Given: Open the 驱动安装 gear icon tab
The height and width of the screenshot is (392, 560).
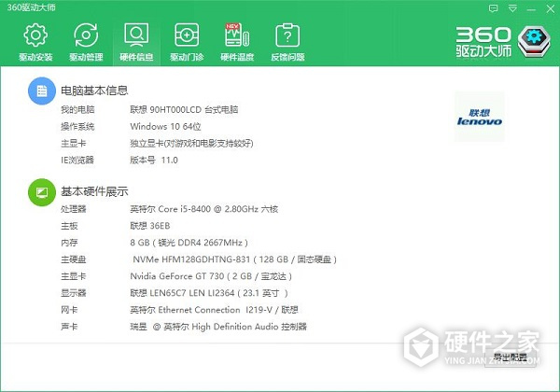Looking at the screenshot, I should (x=35, y=42).
